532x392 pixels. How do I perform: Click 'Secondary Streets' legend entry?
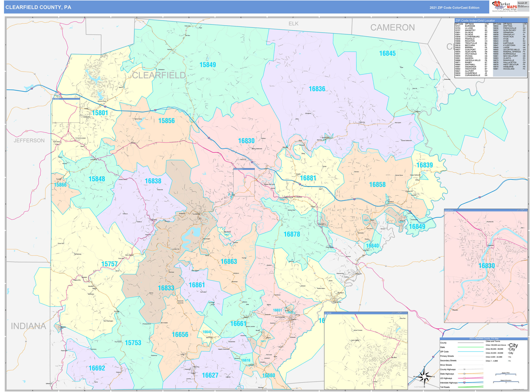click(448, 361)
